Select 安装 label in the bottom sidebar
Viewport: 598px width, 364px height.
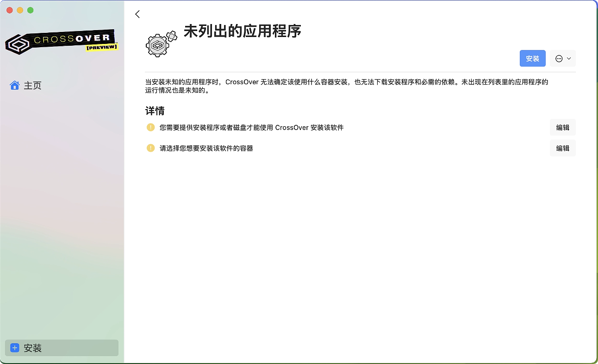click(x=33, y=348)
